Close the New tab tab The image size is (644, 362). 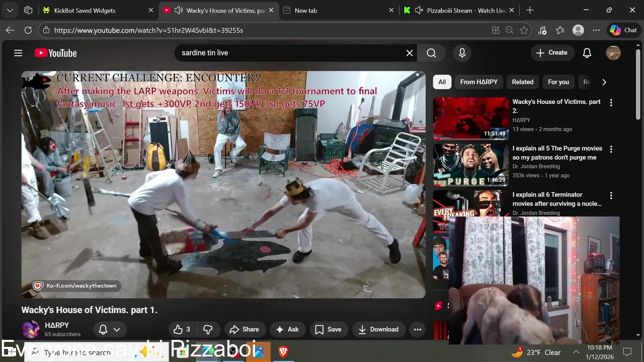click(x=392, y=10)
